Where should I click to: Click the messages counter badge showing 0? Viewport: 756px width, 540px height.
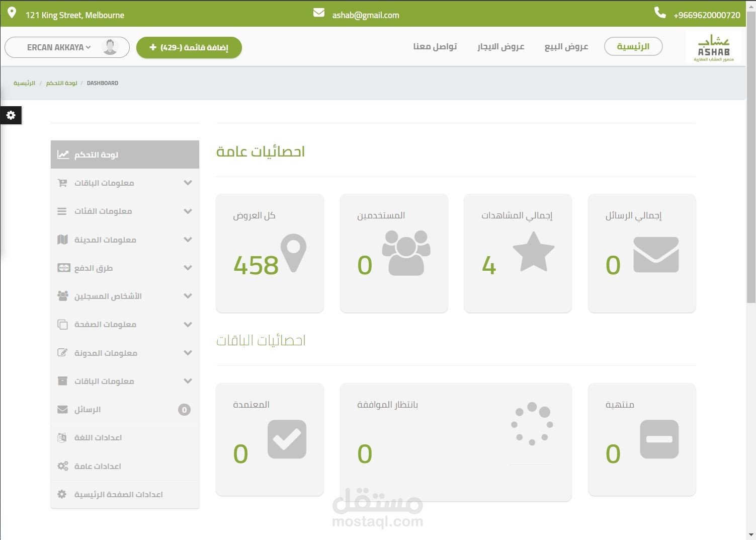click(184, 409)
